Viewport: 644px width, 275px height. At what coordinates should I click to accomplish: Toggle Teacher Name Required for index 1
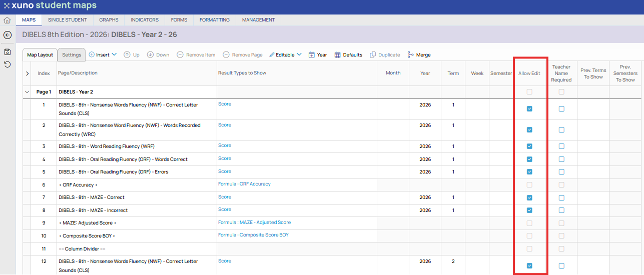[x=561, y=108]
